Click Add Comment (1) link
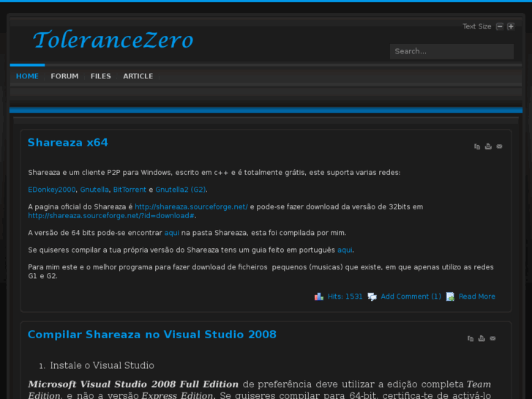This screenshot has height=399, width=532. pos(411,297)
